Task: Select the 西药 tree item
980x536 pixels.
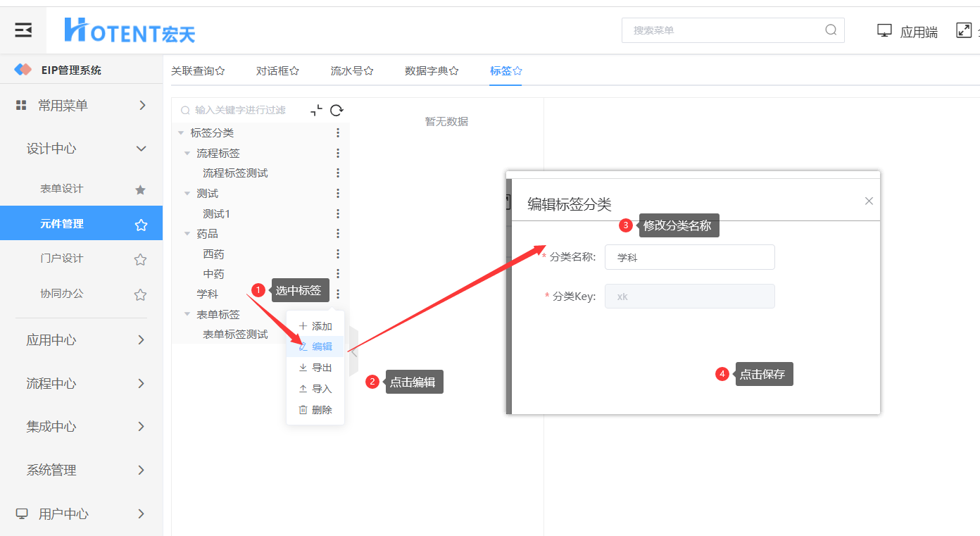Action: 214,254
